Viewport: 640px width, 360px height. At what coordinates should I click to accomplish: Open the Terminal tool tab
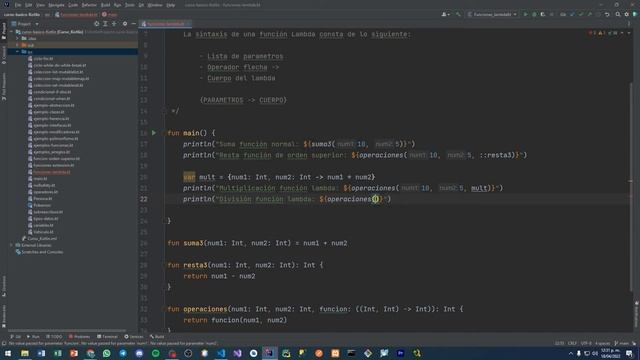[107, 337]
